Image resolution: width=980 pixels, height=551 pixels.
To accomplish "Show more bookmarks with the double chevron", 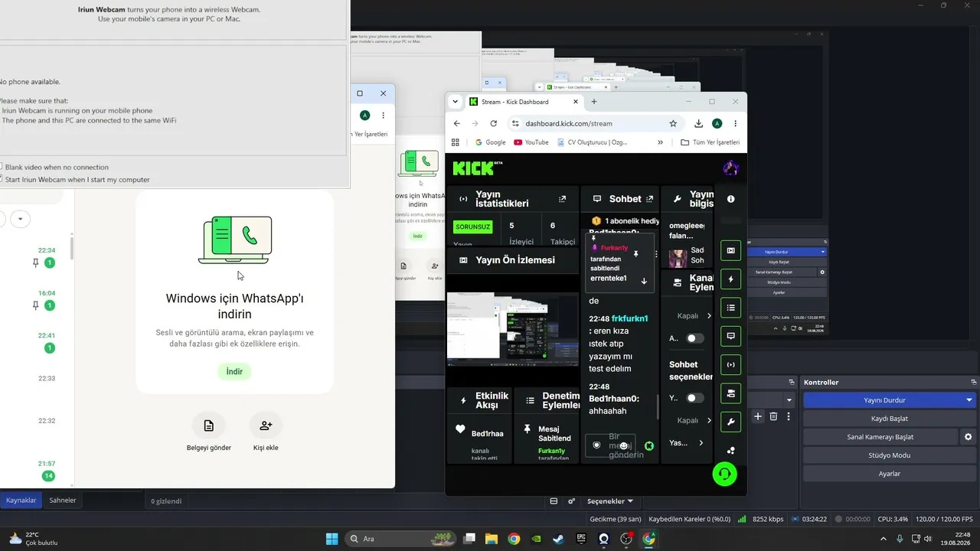I will coord(660,142).
